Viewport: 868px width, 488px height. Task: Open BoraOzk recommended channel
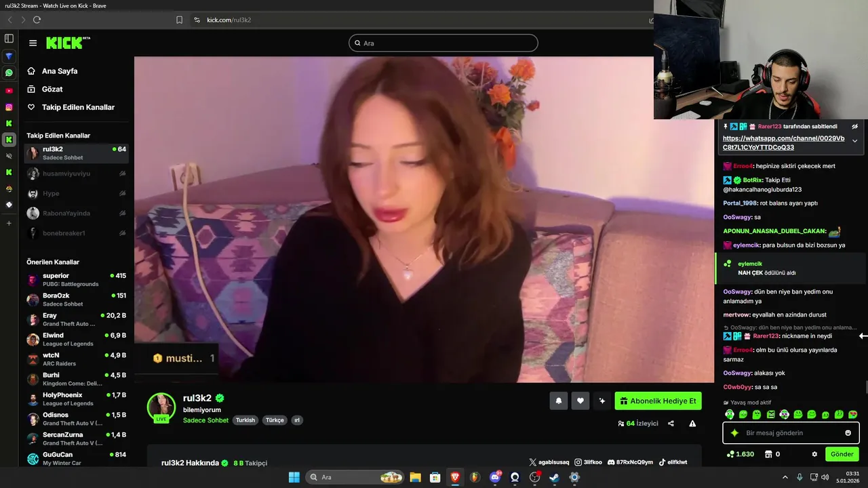pos(76,300)
